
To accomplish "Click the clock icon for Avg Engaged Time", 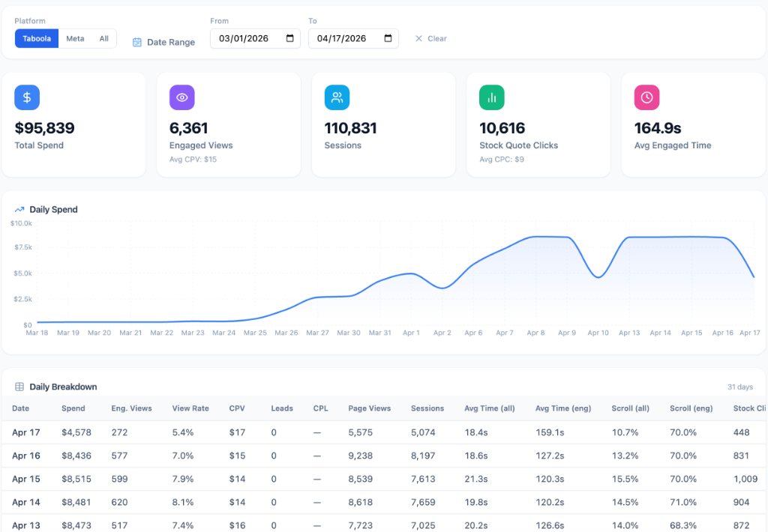I will (x=646, y=97).
